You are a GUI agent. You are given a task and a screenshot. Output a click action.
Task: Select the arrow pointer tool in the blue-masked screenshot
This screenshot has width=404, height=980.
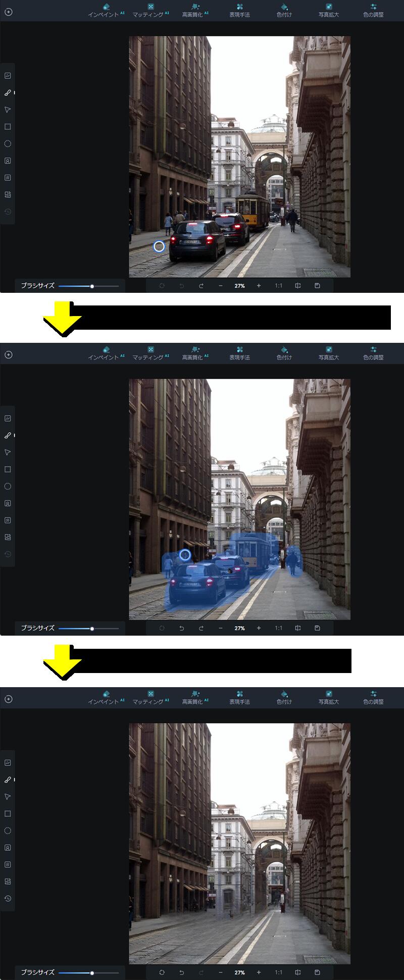[8, 452]
